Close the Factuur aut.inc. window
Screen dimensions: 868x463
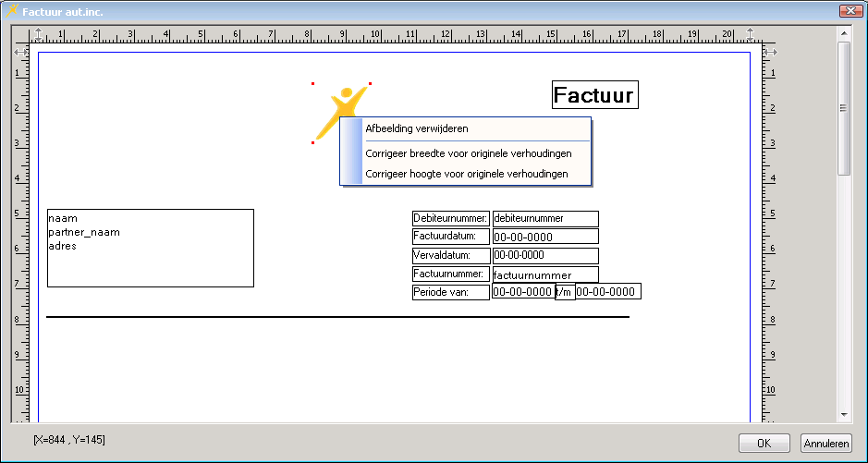click(849, 10)
